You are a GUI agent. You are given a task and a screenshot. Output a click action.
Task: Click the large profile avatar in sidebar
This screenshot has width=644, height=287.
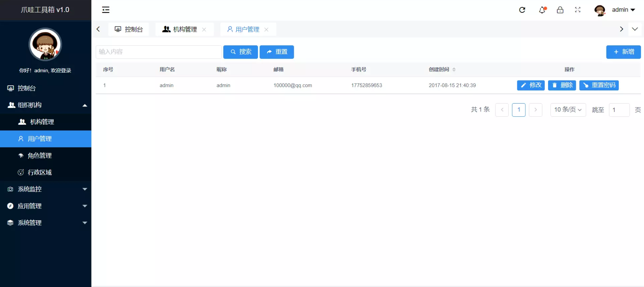tap(45, 44)
